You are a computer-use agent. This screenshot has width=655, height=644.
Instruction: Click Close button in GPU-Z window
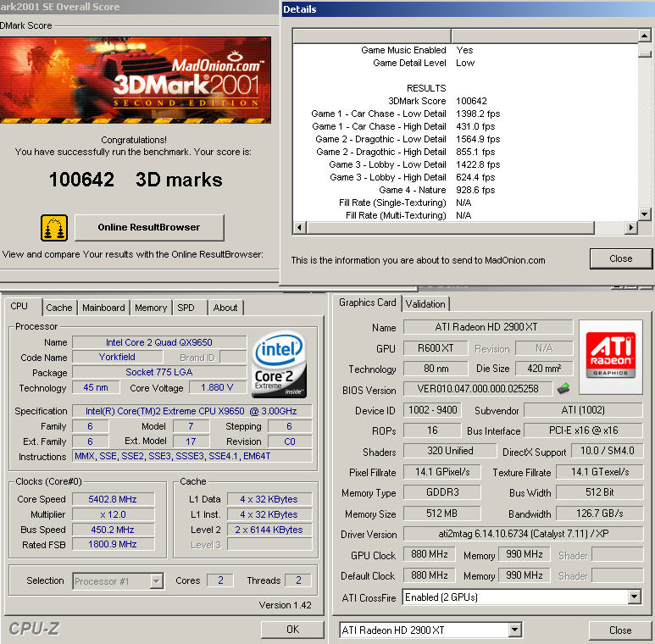click(x=620, y=630)
